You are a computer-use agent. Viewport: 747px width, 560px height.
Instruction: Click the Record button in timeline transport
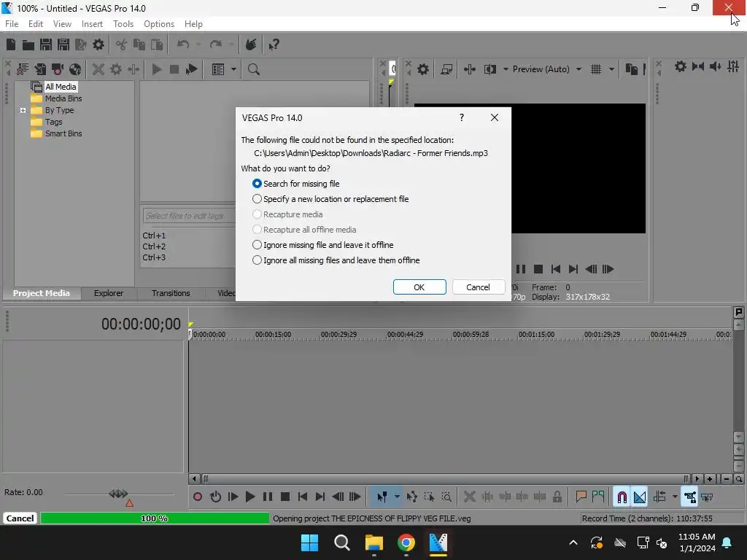[198, 497]
